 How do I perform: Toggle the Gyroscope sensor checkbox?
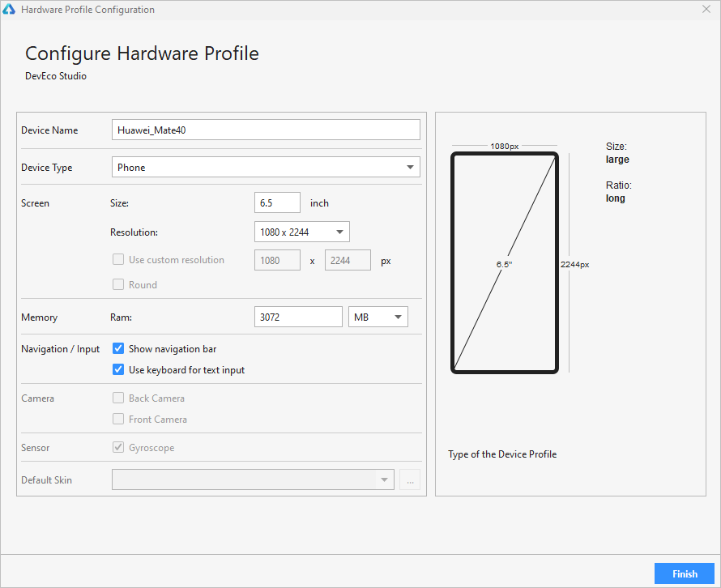point(118,448)
